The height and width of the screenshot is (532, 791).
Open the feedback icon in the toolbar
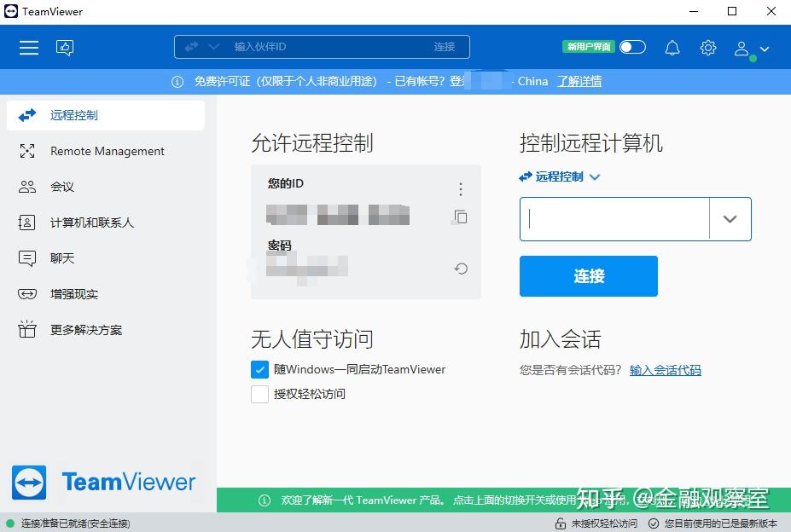(65, 47)
